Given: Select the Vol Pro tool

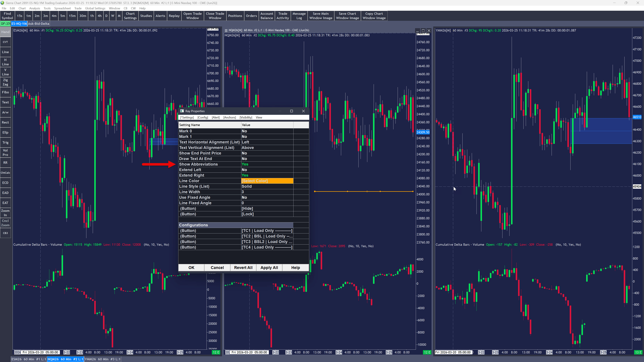Looking at the screenshot, I should coord(5,152).
